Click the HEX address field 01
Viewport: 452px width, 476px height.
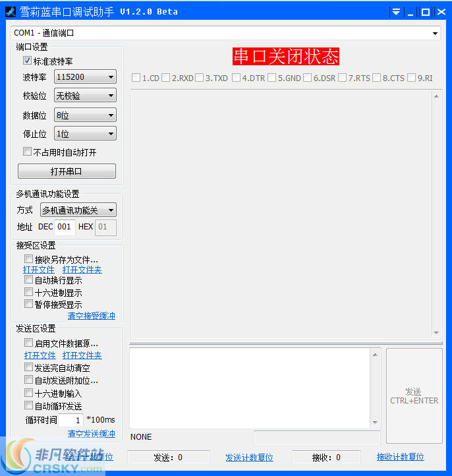[x=105, y=227]
